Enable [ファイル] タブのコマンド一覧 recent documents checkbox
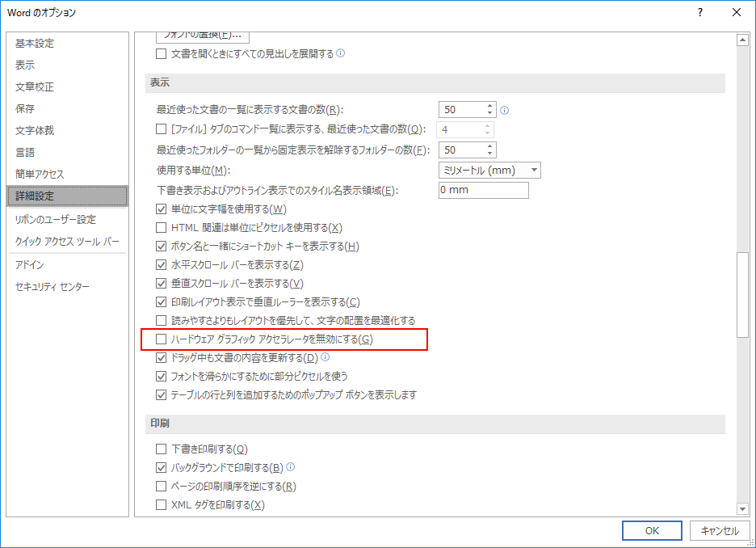Image resolution: width=756 pixels, height=548 pixels. pos(161,129)
